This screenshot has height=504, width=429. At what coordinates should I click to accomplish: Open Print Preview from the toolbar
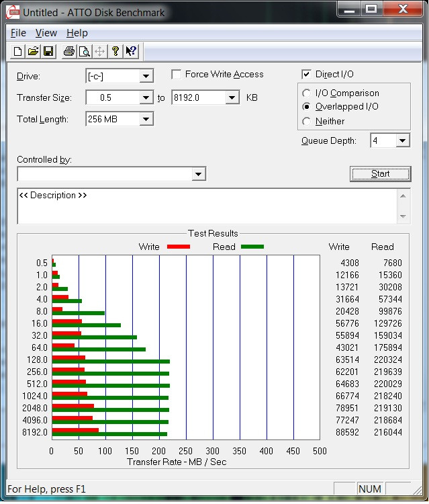click(x=84, y=51)
